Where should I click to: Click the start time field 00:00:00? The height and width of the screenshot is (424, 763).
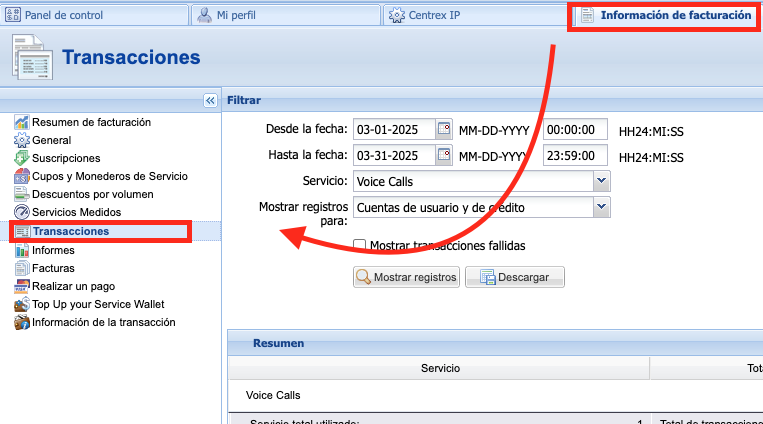(x=575, y=129)
